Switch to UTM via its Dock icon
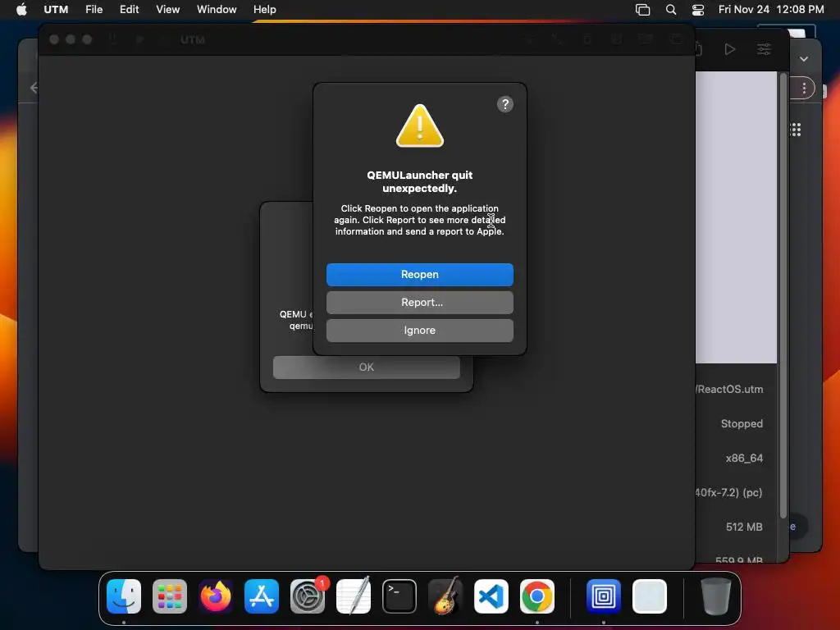This screenshot has width=840, height=630. point(603,596)
